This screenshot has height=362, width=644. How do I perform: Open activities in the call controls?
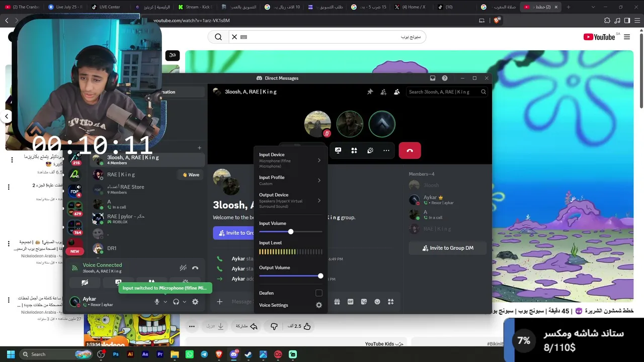click(354, 150)
